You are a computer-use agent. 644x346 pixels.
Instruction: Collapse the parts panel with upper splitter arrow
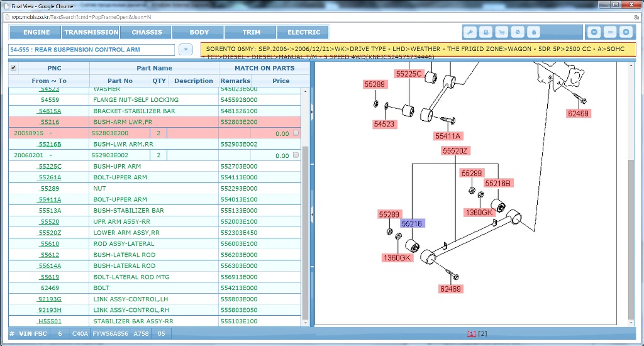coord(312,112)
